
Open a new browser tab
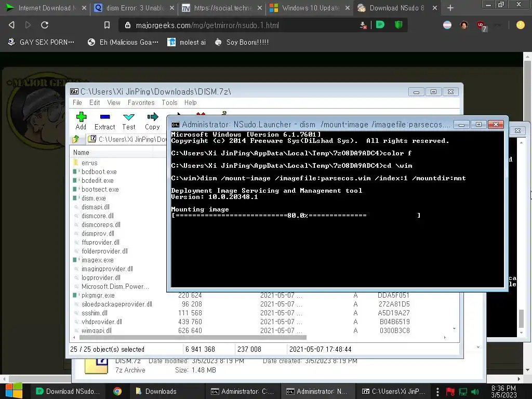[450, 8]
